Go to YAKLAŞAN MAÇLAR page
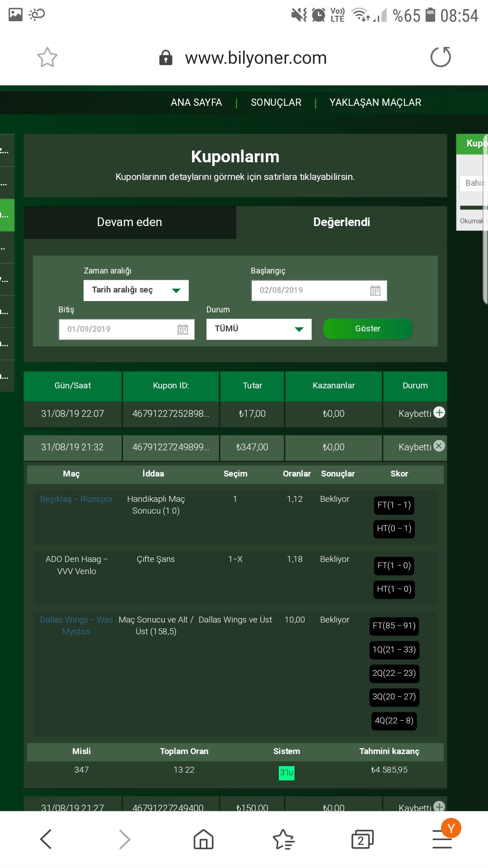Image resolution: width=488 pixels, height=868 pixels. click(375, 103)
